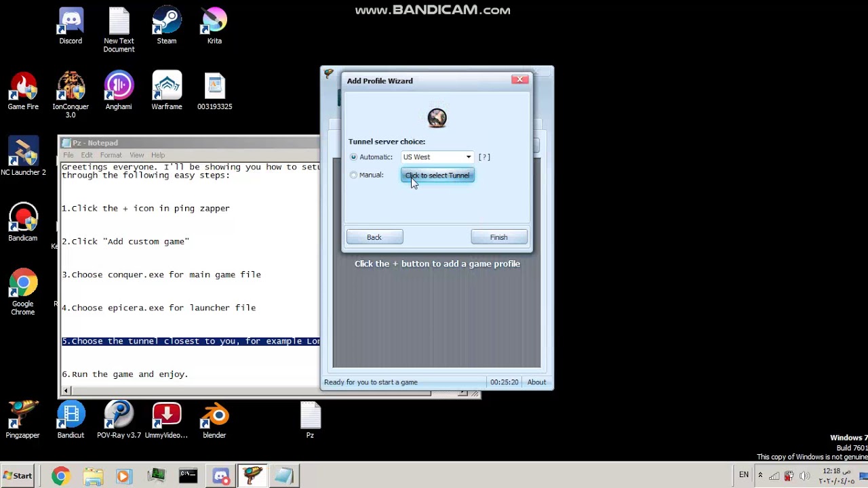The image size is (868, 488).
Task: Open command prompt taskbar icon
Action: [189, 476]
